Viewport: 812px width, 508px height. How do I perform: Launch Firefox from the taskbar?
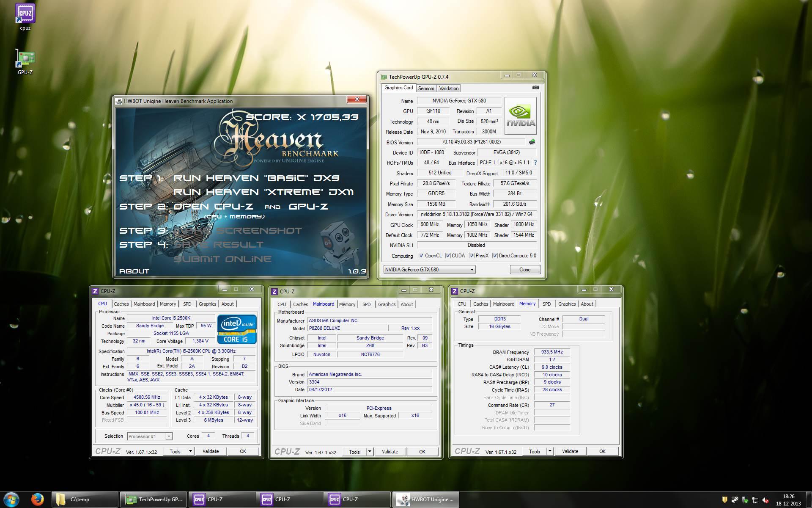[37, 500]
